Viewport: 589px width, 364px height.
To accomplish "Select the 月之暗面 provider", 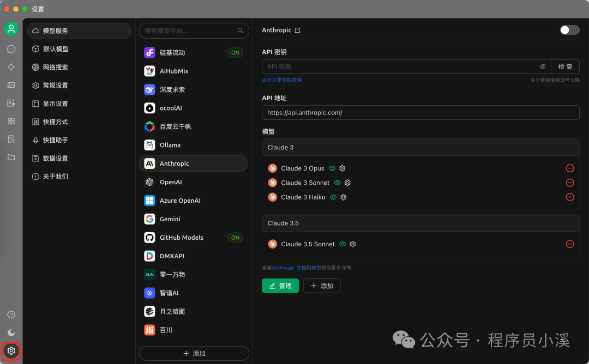I will (x=194, y=312).
